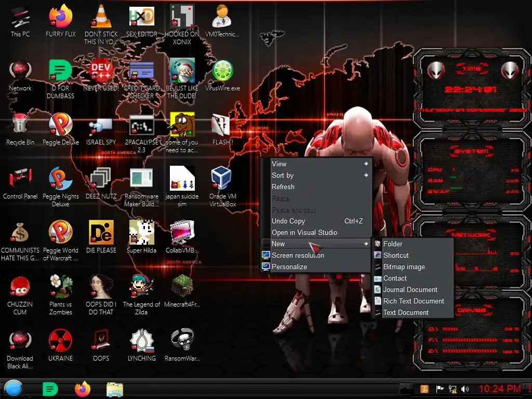Select the LYNCHING desktop icon
Image resolution: width=532 pixels, height=399 pixels.
[x=141, y=345]
